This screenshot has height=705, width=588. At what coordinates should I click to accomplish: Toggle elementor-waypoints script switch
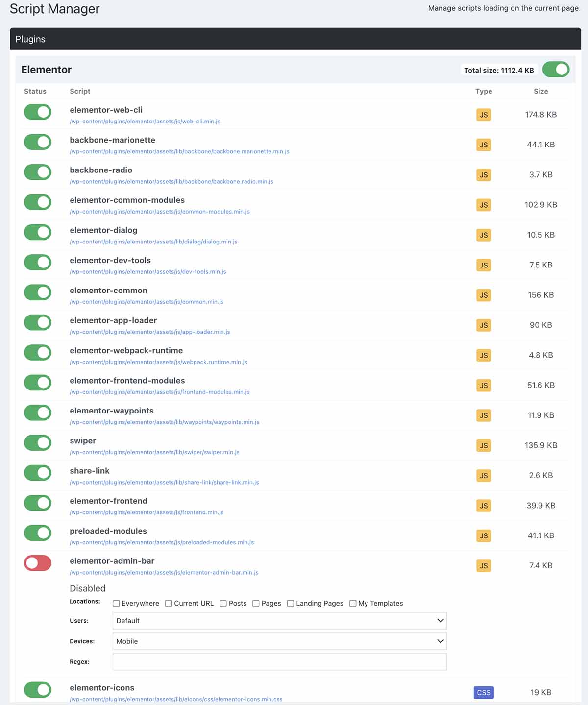click(x=38, y=413)
